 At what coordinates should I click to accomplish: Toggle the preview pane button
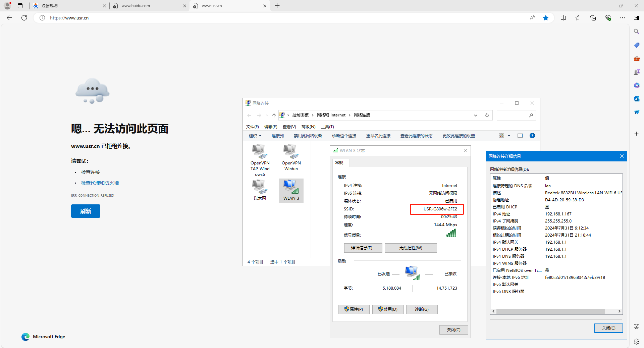pos(520,136)
